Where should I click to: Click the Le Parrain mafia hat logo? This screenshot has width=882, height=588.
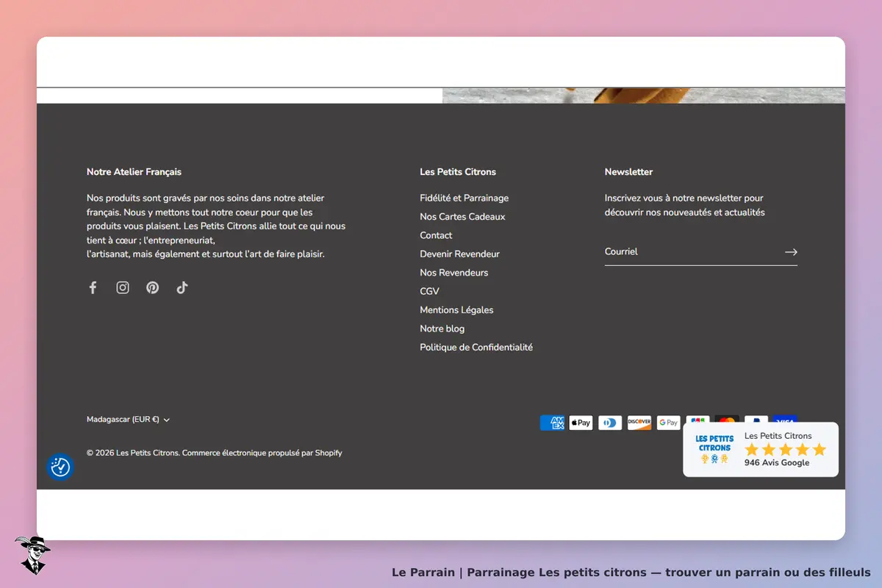coord(32,555)
